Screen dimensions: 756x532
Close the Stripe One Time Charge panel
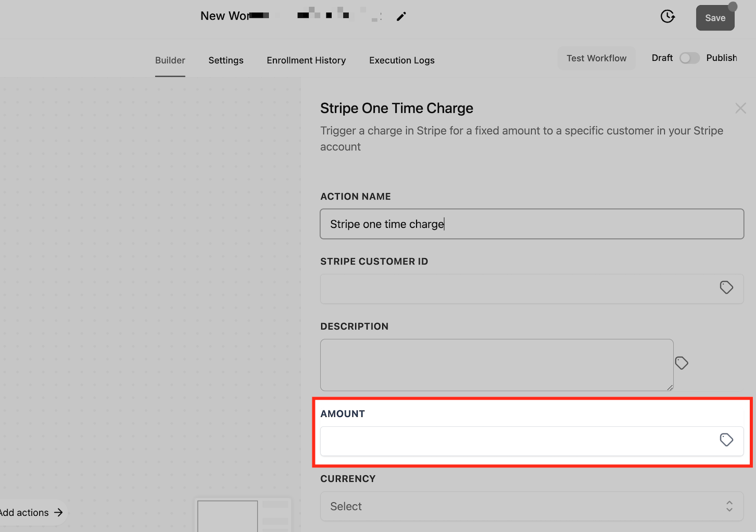[x=740, y=108]
